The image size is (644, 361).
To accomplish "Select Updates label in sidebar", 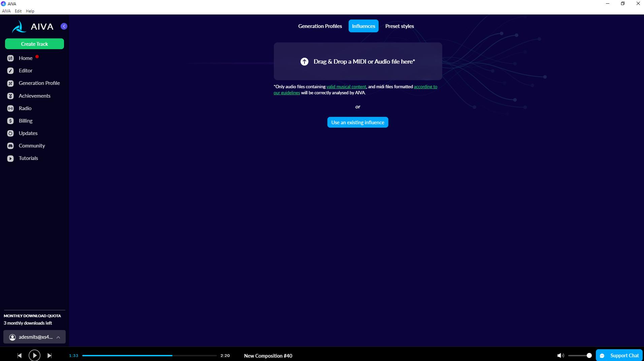I will click(28, 133).
